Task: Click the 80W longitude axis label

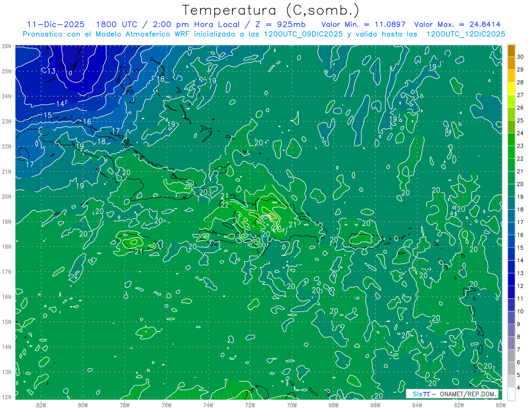Action: pos(83,405)
